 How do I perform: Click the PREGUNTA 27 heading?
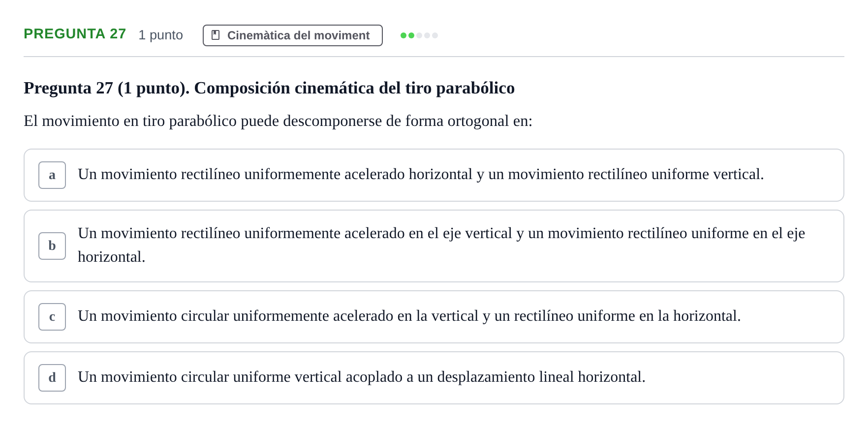[x=75, y=34]
